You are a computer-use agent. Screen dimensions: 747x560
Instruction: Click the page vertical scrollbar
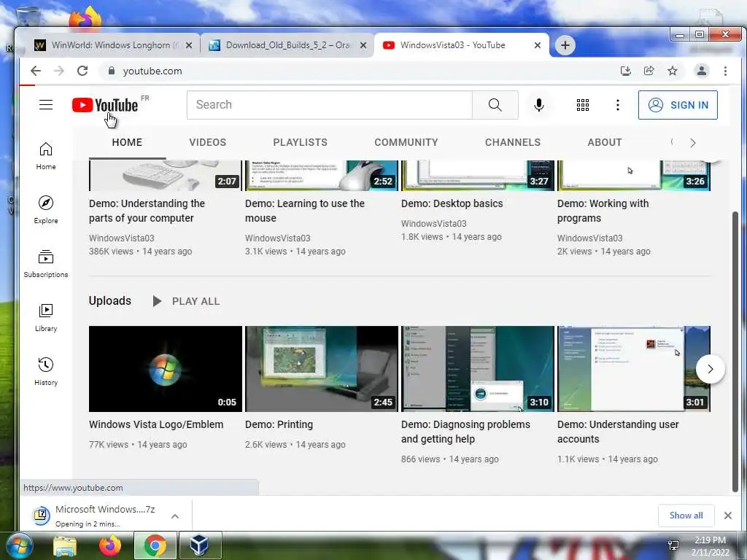(735, 351)
